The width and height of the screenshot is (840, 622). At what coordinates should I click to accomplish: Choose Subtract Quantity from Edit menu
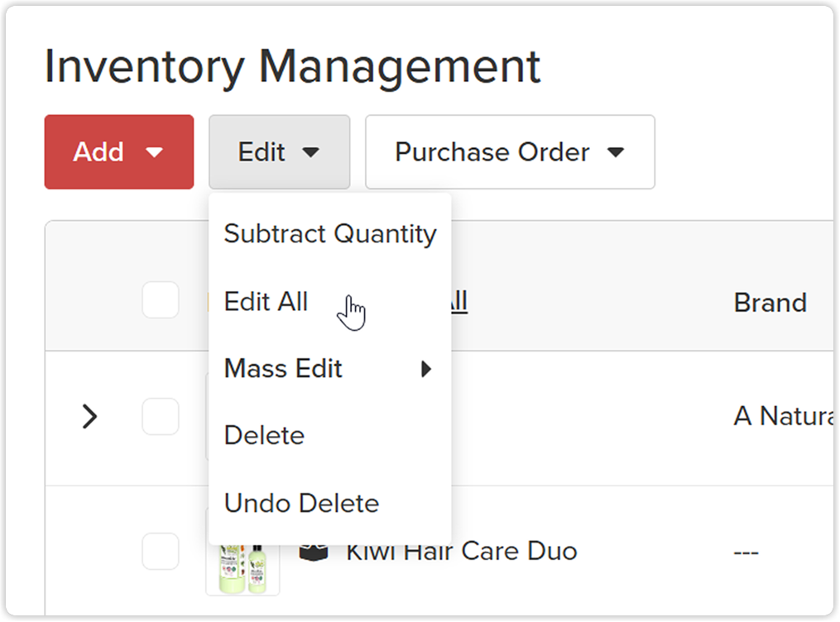(x=330, y=234)
